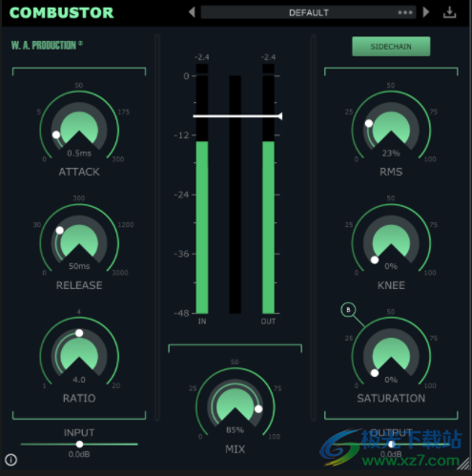Click the window resize grip corner
The width and height of the screenshot is (472, 476).
pyautogui.click(x=464, y=464)
